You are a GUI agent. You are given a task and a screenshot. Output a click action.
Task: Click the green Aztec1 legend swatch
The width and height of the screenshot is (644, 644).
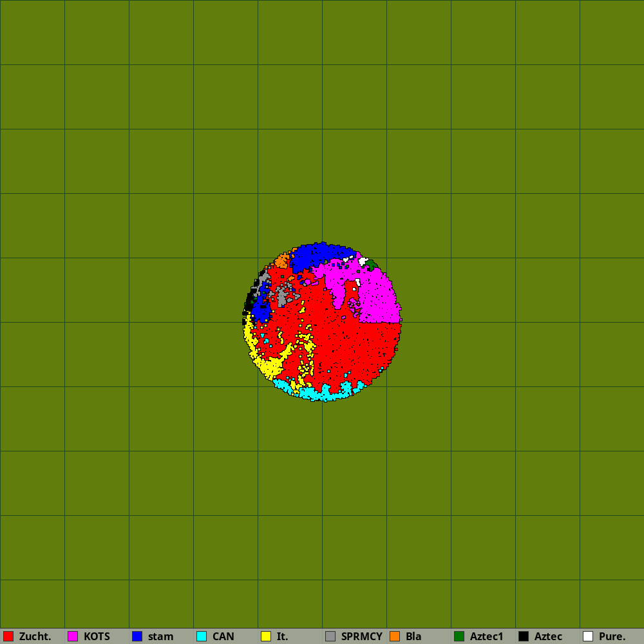coord(459,636)
